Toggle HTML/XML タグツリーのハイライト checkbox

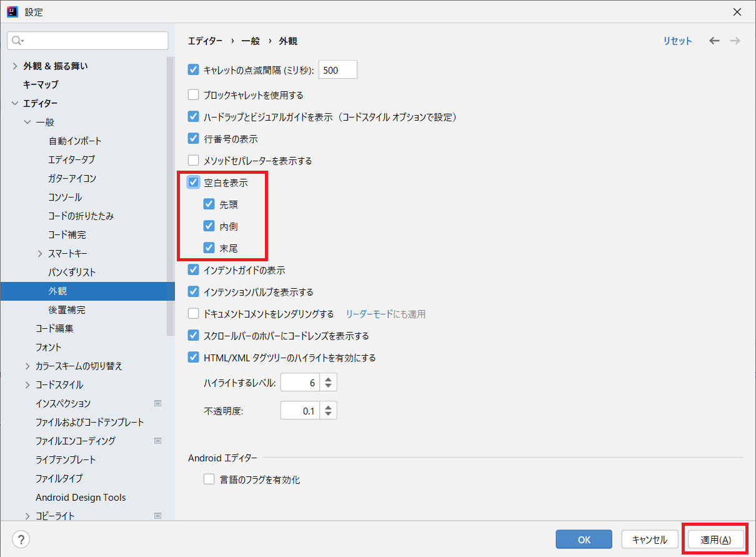click(194, 358)
